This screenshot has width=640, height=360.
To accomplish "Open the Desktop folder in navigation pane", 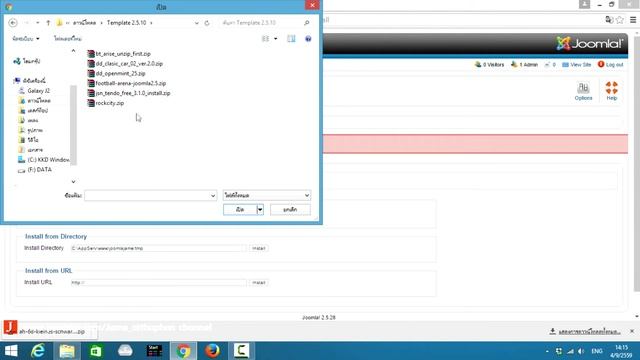I will tap(33, 110).
